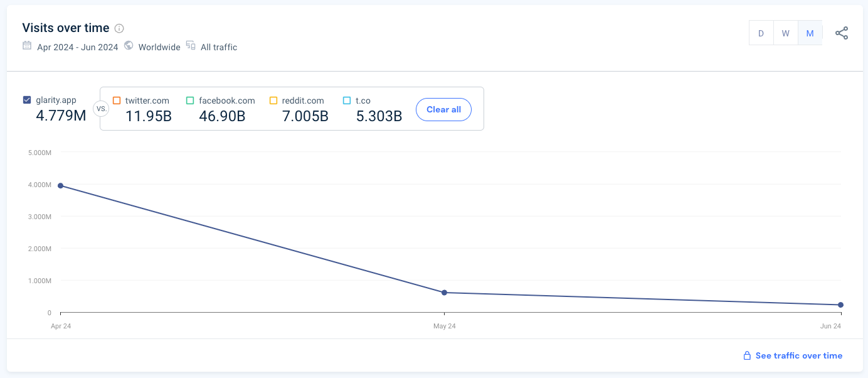The image size is (868, 378).
Task: Click the Jun 24 axis label
Action: click(x=830, y=326)
